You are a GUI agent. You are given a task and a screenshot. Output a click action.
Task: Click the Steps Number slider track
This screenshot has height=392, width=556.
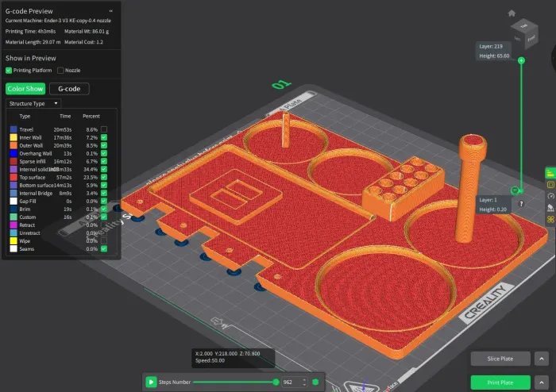click(x=230, y=382)
